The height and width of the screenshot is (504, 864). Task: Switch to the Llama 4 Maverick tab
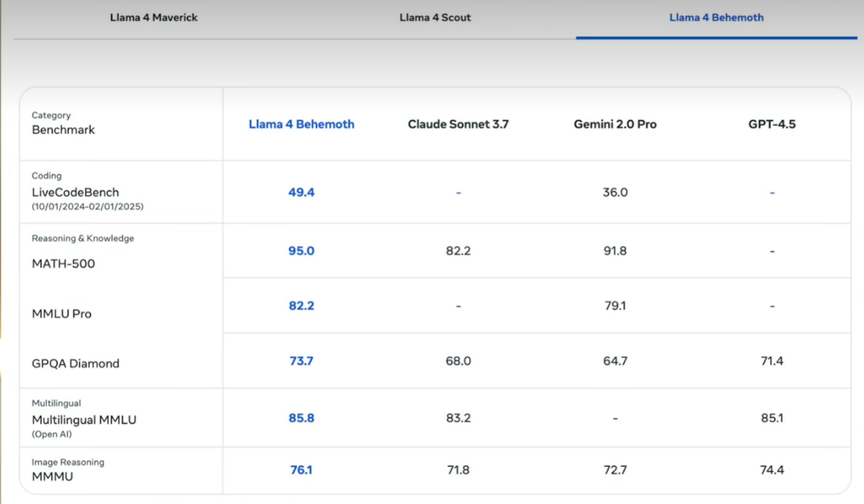[154, 17]
